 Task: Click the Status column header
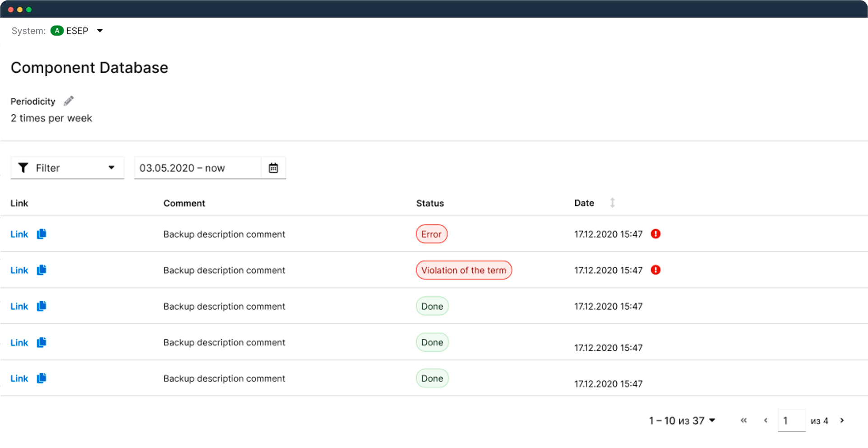[x=429, y=203]
